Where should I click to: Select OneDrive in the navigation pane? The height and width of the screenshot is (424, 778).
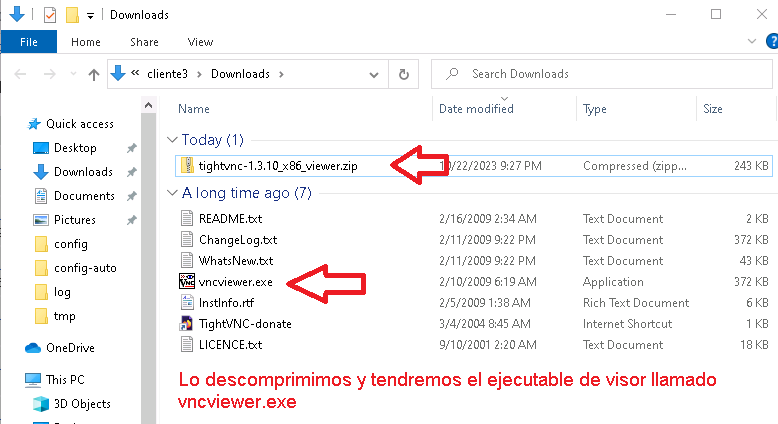[x=70, y=348]
